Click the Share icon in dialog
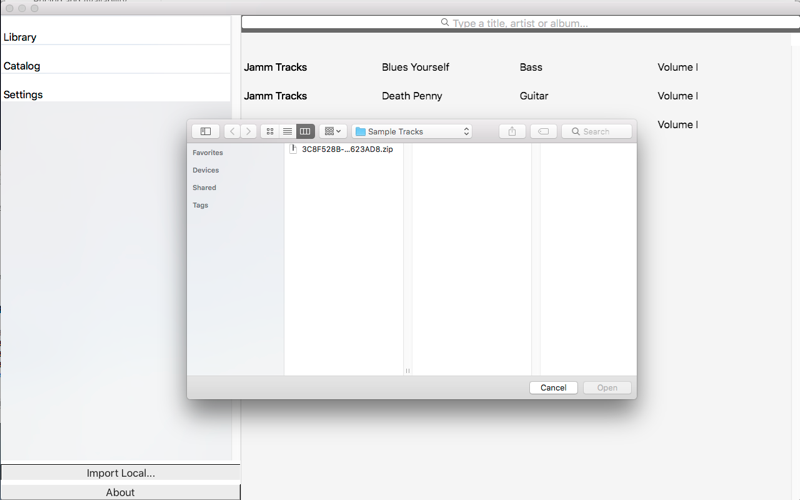 pos(512,132)
